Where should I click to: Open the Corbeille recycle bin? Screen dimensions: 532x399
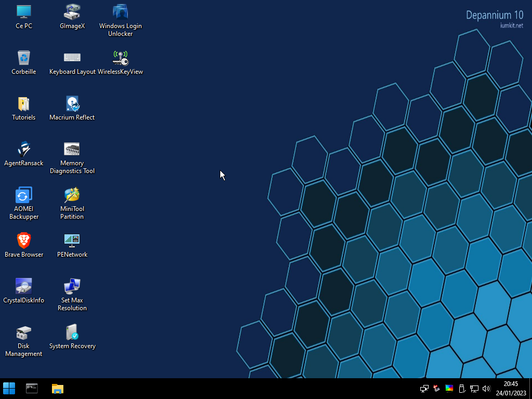point(24,63)
